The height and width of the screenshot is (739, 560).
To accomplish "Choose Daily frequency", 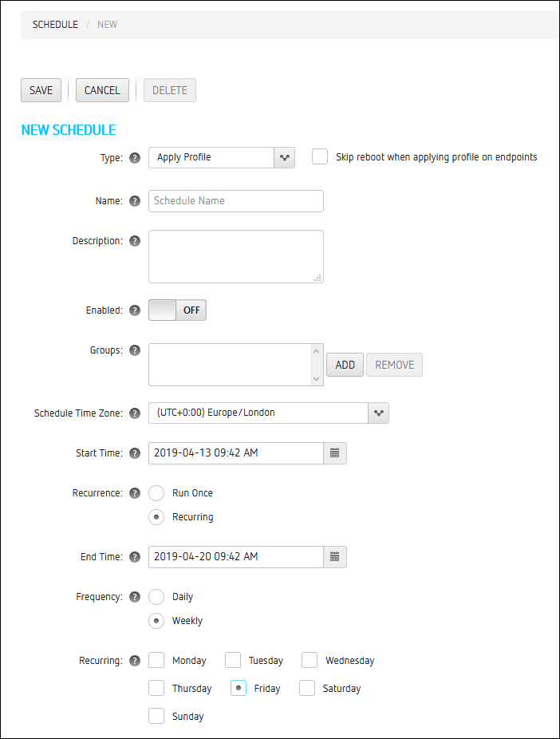I will click(x=156, y=597).
